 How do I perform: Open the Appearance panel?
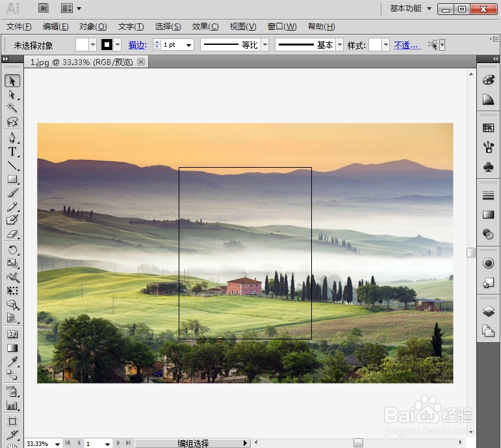[x=488, y=263]
